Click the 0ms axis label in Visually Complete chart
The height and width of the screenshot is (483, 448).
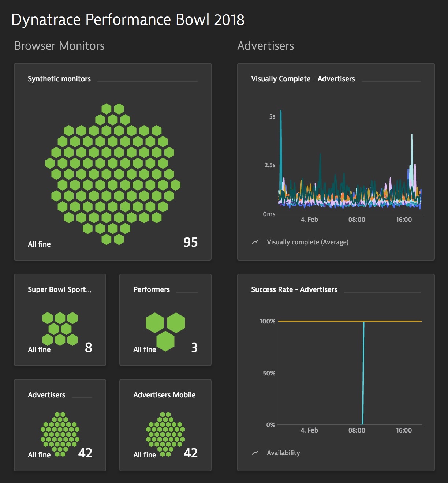[x=269, y=214]
